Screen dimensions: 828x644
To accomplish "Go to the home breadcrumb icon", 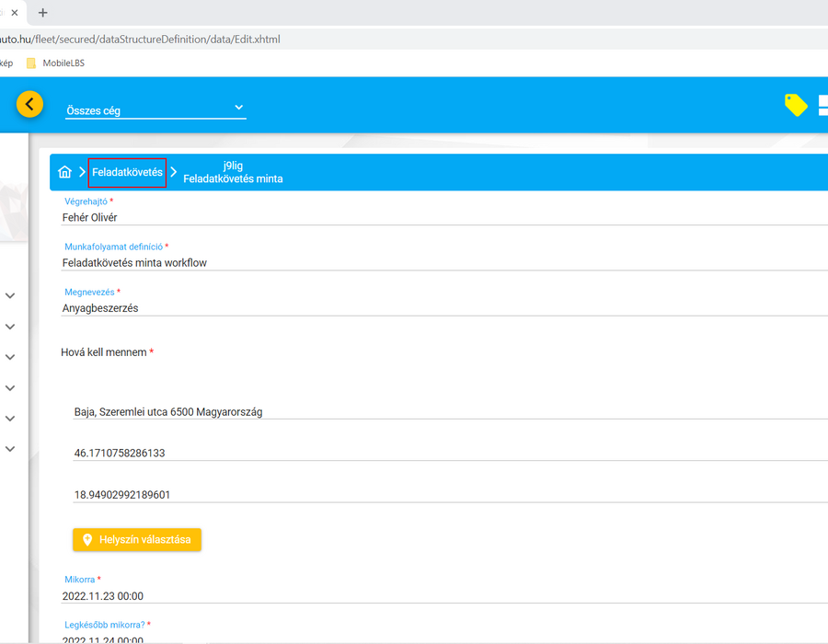I will (x=64, y=172).
